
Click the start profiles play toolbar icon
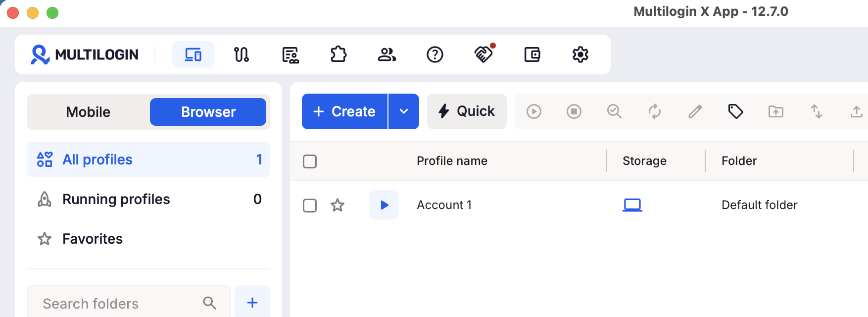point(533,111)
